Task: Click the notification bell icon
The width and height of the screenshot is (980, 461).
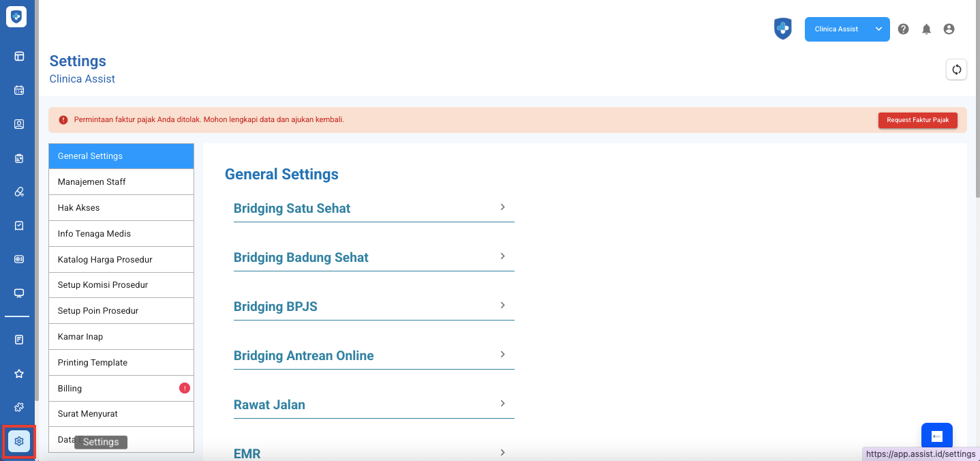Action: (x=926, y=29)
